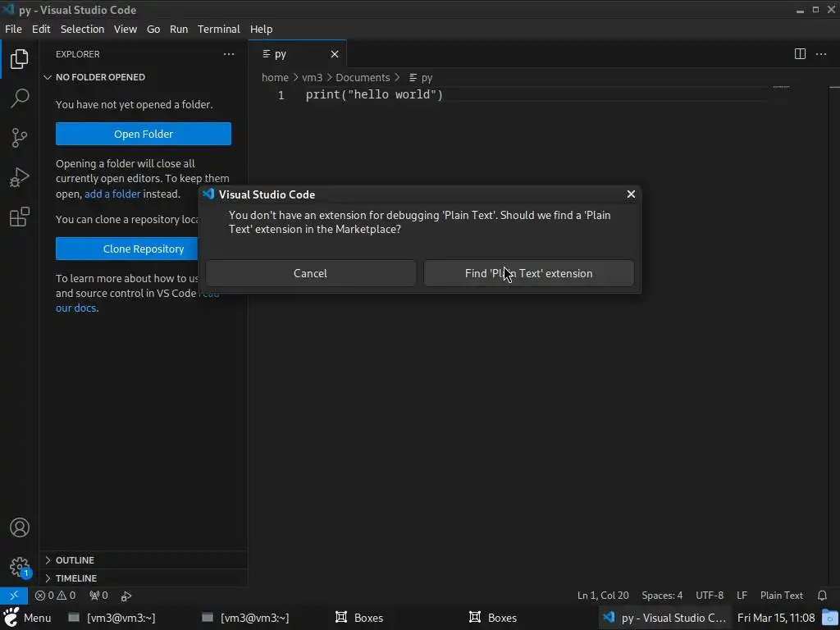Click the add a folder link
The width and height of the screenshot is (840, 630).
(112, 194)
